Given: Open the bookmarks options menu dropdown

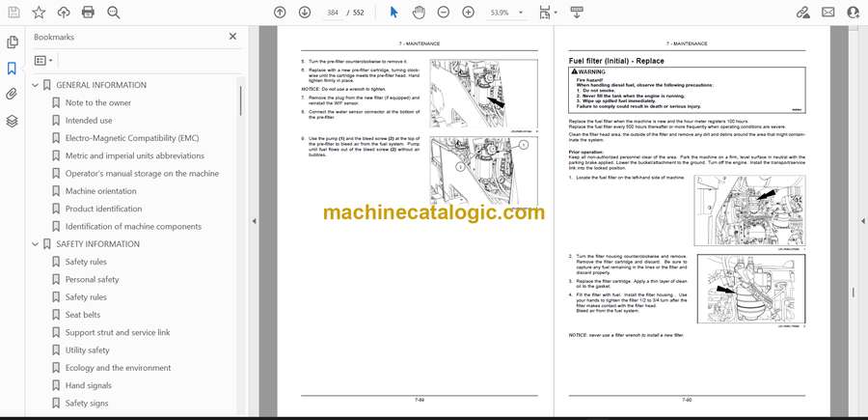Looking at the screenshot, I should click(43, 61).
